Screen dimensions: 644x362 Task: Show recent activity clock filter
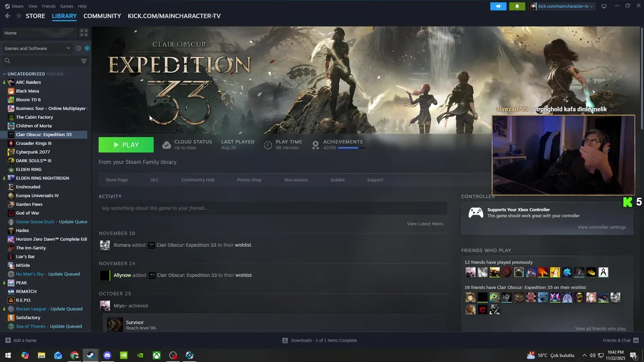pos(78,48)
